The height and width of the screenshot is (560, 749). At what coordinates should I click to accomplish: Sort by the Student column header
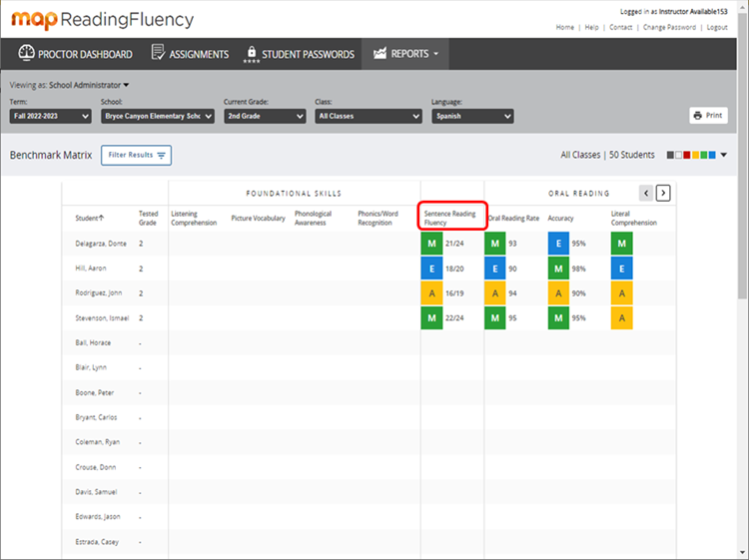click(x=90, y=218)
